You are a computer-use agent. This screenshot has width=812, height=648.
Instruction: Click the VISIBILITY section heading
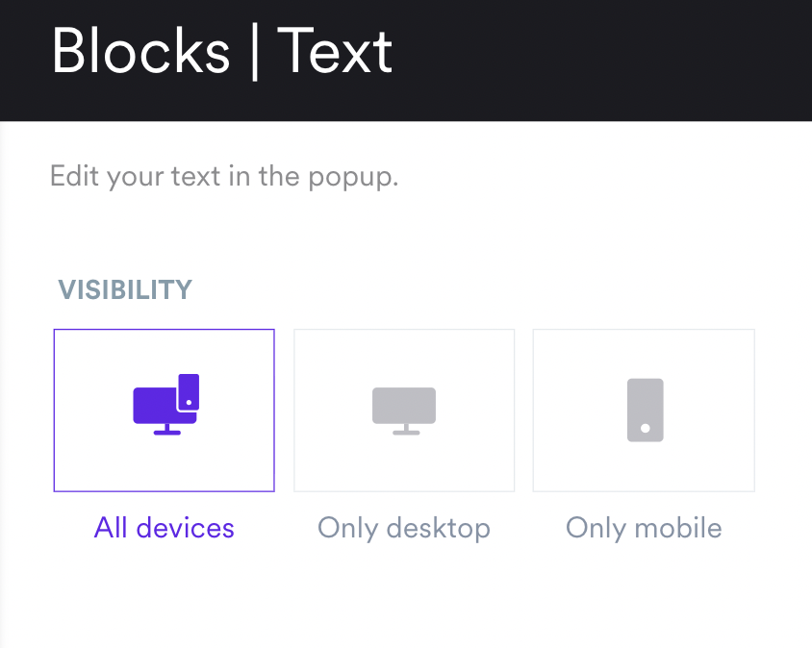point(125,289)
